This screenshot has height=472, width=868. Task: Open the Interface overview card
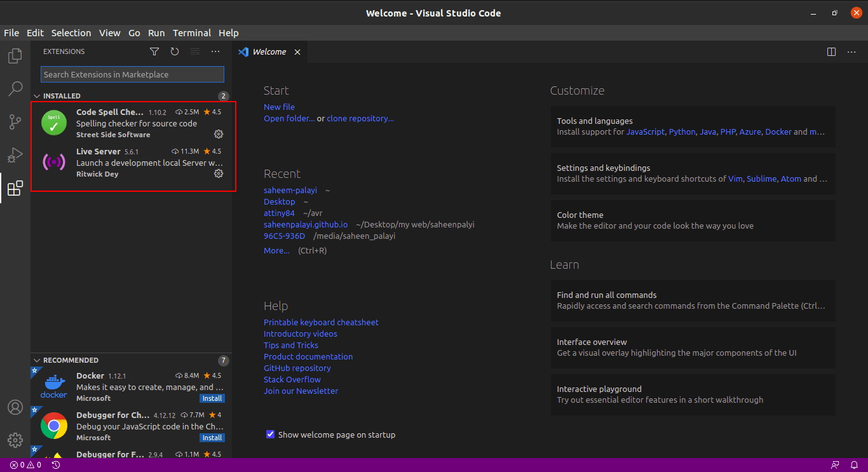pyautogui.click(x=693, y=347)
